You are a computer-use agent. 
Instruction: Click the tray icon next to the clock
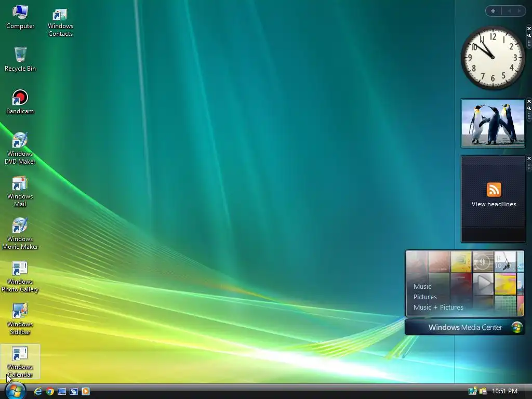click(x=483, y=391)
